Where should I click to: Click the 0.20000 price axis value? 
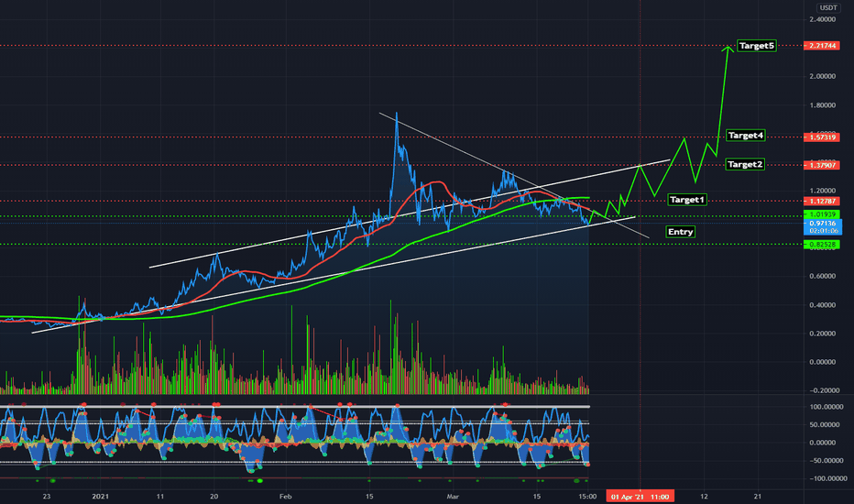(823, 334)
